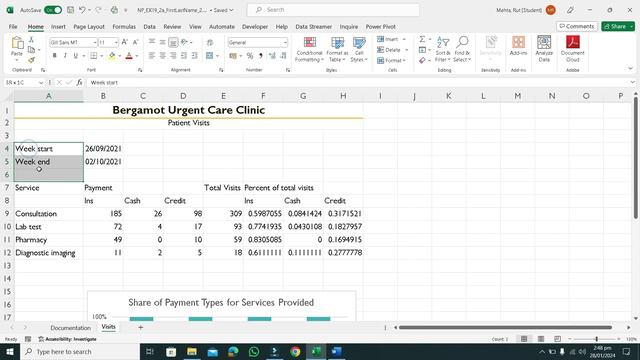Open Find & Select
This screenshot has width=640, height=360.
coord(462,49)
